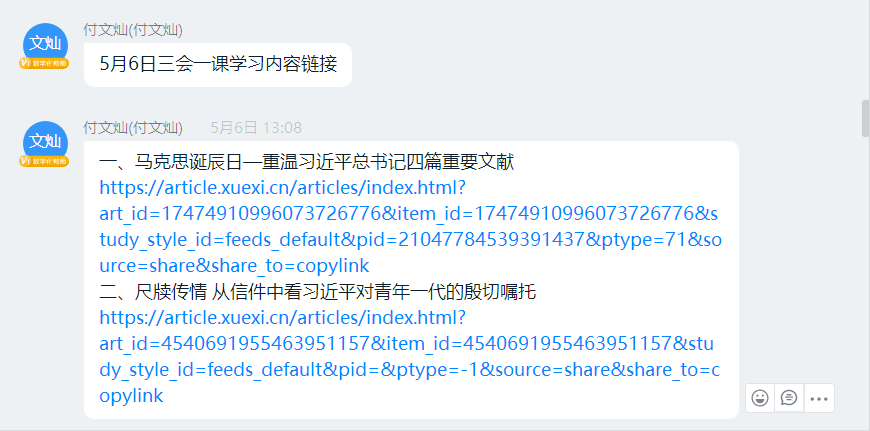The height and width of the screenshot is (431, 870).
Task: Click 文灿 avatar on the first message
Action: [44, 43]
